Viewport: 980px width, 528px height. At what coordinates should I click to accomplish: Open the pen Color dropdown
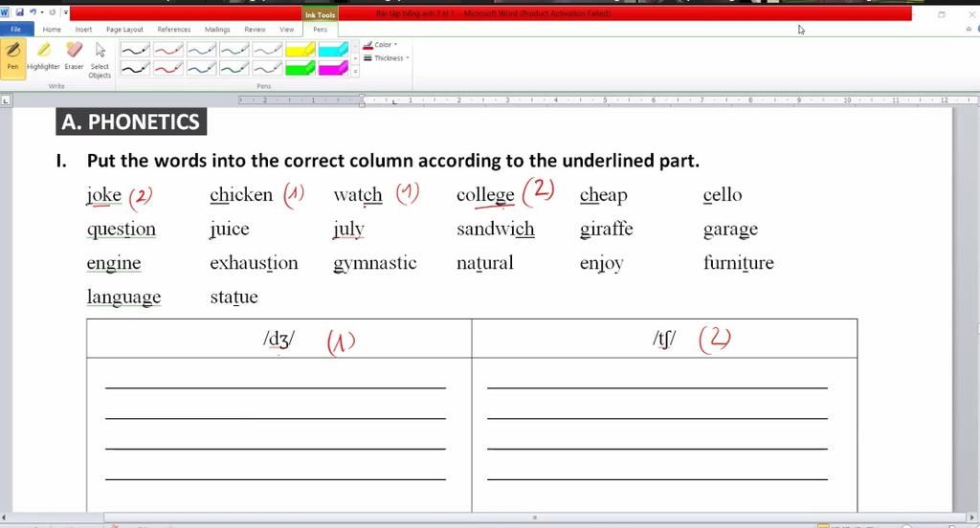pos(381,44)
